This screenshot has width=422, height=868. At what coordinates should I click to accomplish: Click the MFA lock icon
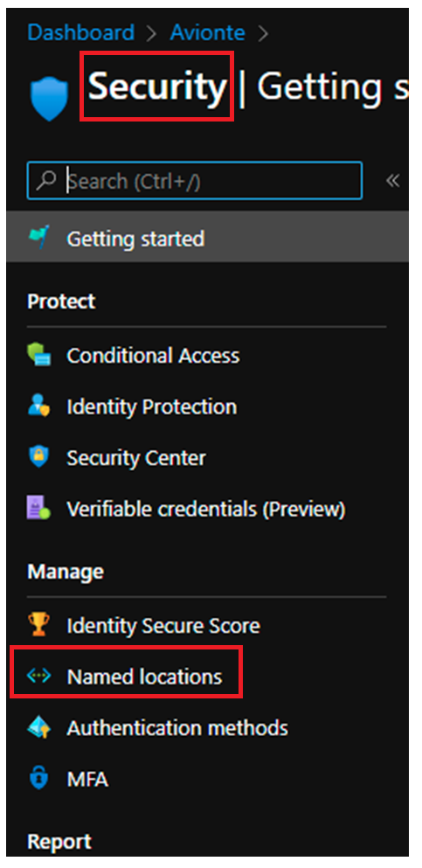pos(38,779)
